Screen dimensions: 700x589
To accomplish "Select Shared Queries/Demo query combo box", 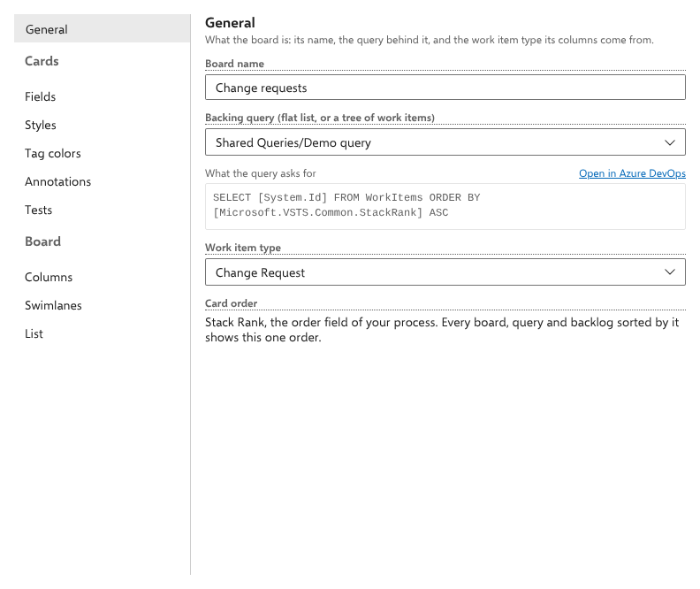I will click(445, 142).
